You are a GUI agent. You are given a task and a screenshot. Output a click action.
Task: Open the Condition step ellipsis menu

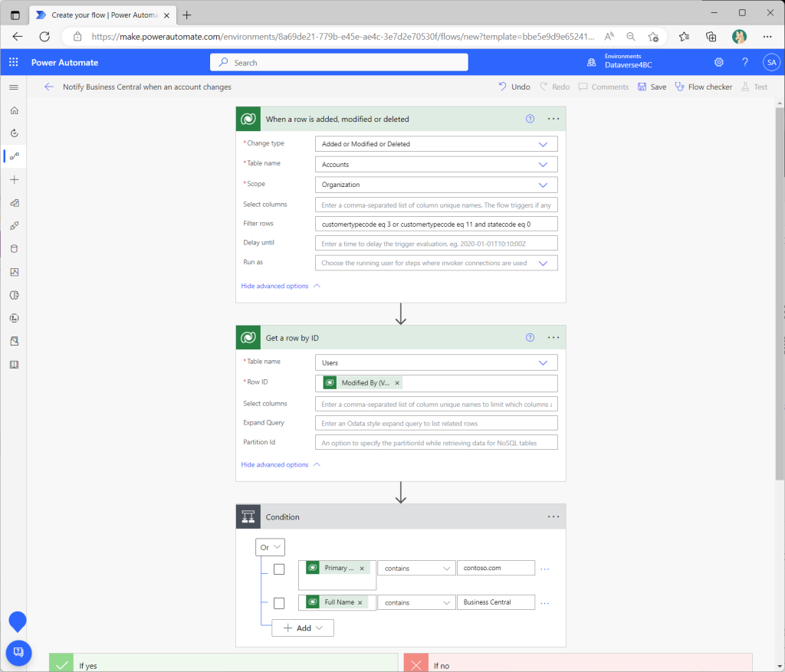pos(553,516)
